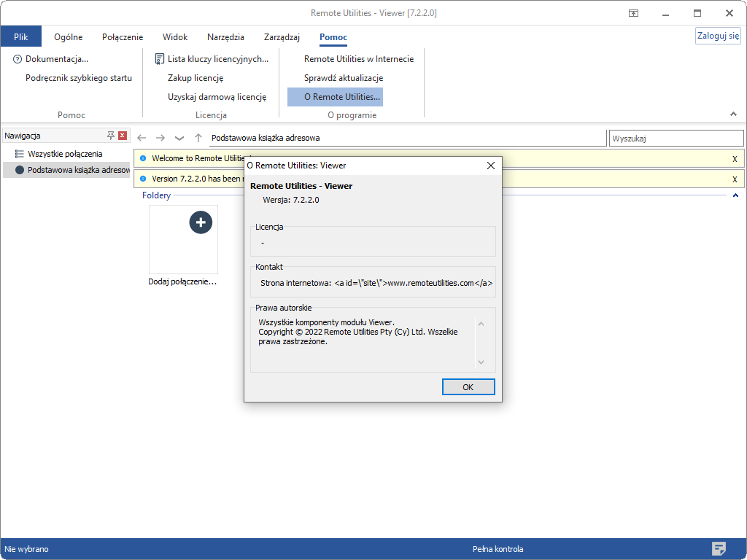Select Wszystkie połączenia in navigation
This screenshot has height=560, width=747.
(65, 154)
